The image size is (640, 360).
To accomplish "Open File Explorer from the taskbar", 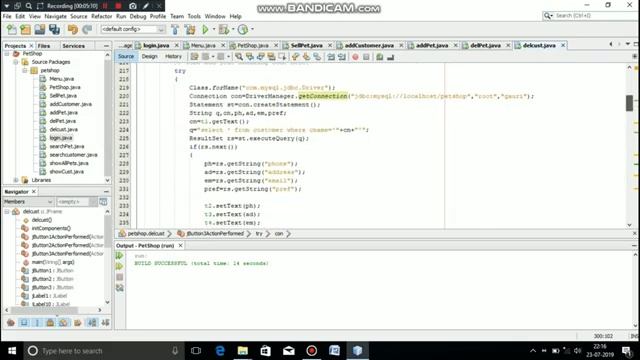I will point(243,351).
